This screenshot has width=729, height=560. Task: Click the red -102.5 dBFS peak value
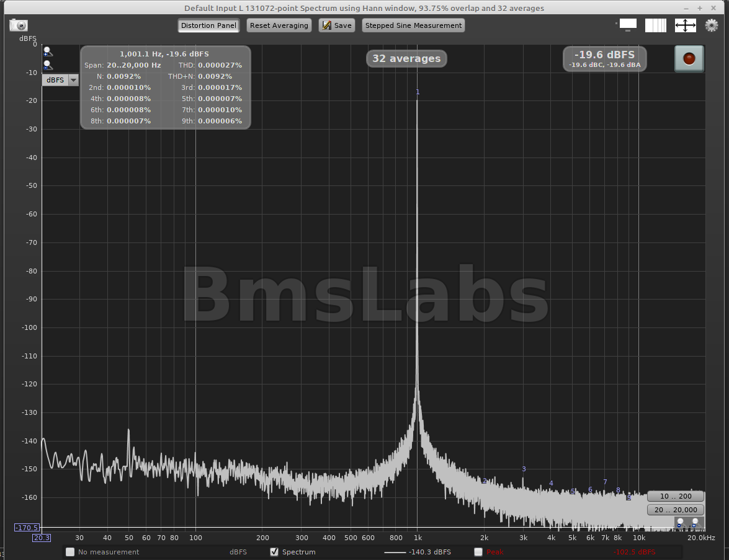click(634, 552)
